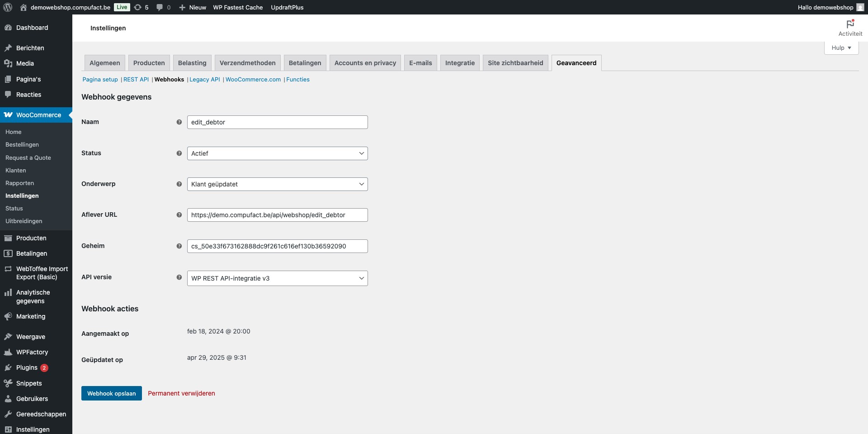This screenshot has height=434, width=868.
Task: Click the WPFactory icon in the sidebar
Action: pyautogui.click(x=8, y=352)
